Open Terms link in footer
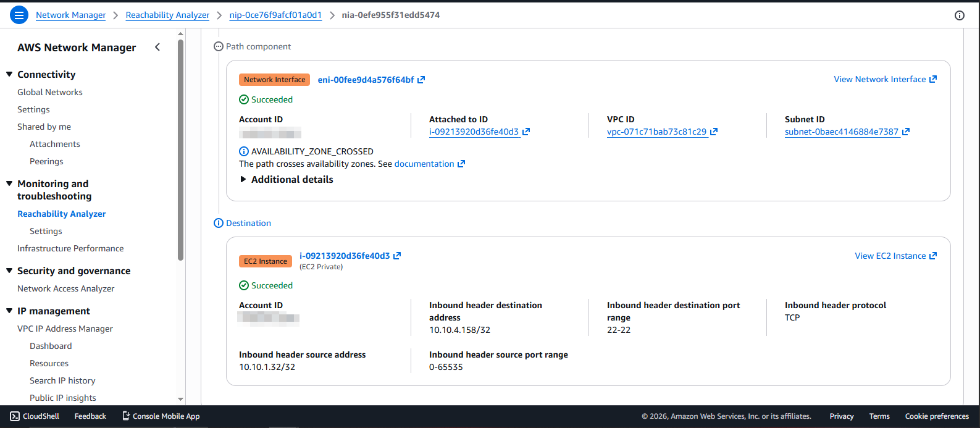 (x=879, y=416)
